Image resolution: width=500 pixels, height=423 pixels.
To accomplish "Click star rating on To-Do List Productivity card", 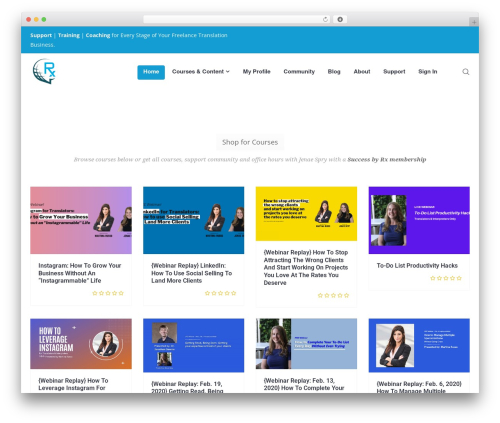I will [446, 278].
